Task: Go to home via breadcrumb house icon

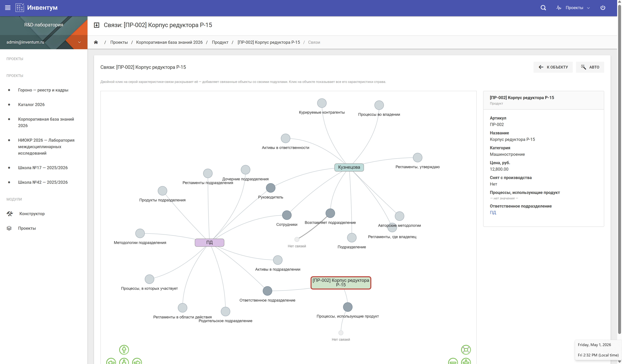Action: click(x=96, y=42)
